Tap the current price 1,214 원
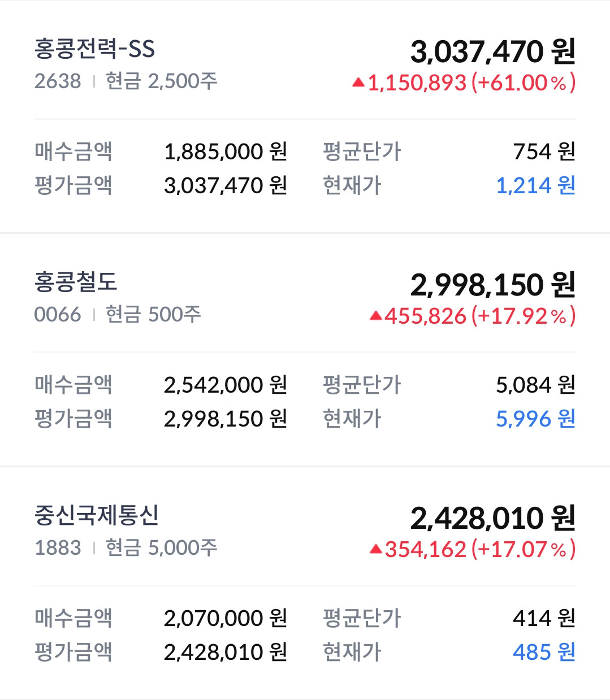The width and height of the screenshot is (610, 700). [536, 185]
